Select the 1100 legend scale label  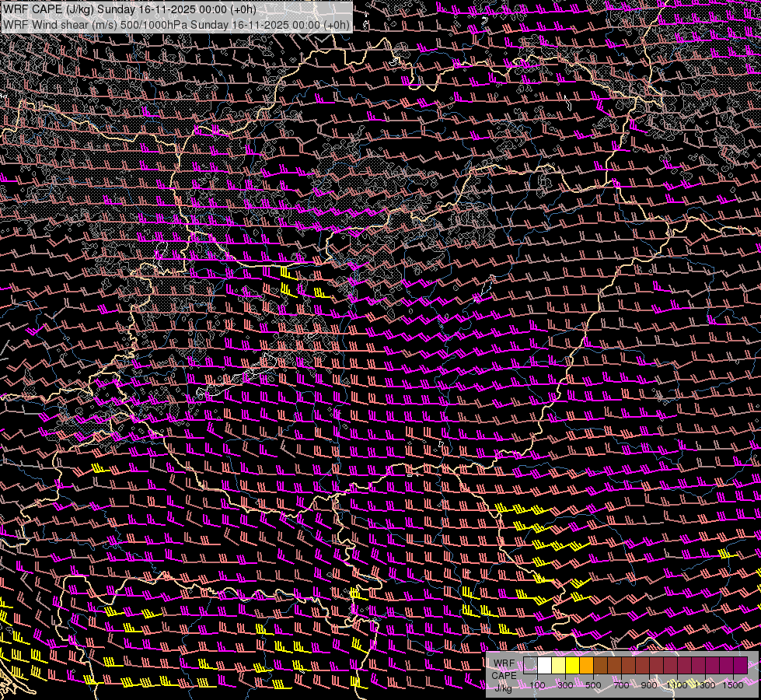click(677, 685)
